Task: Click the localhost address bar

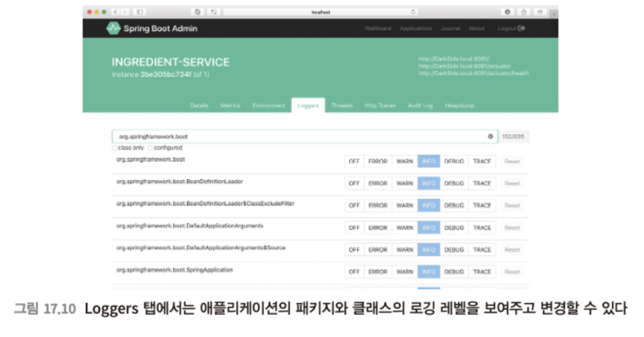Action: tap(321, 12)
